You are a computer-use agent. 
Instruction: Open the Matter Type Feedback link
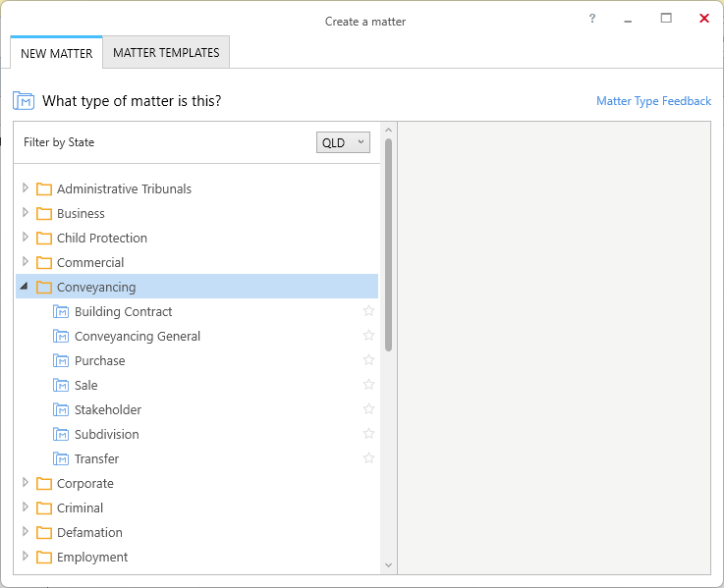click(653, 101)
